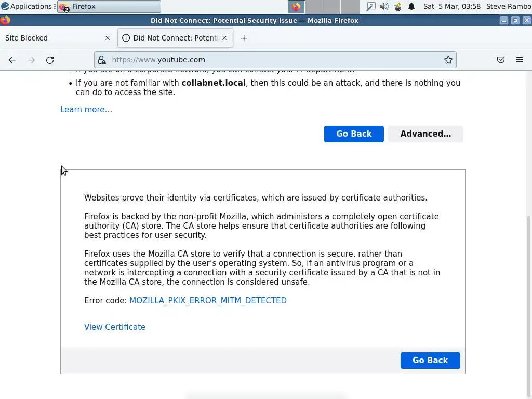Click the power manager tray icon
Screen dimensions: 532x399
click(x=397, y=6)
